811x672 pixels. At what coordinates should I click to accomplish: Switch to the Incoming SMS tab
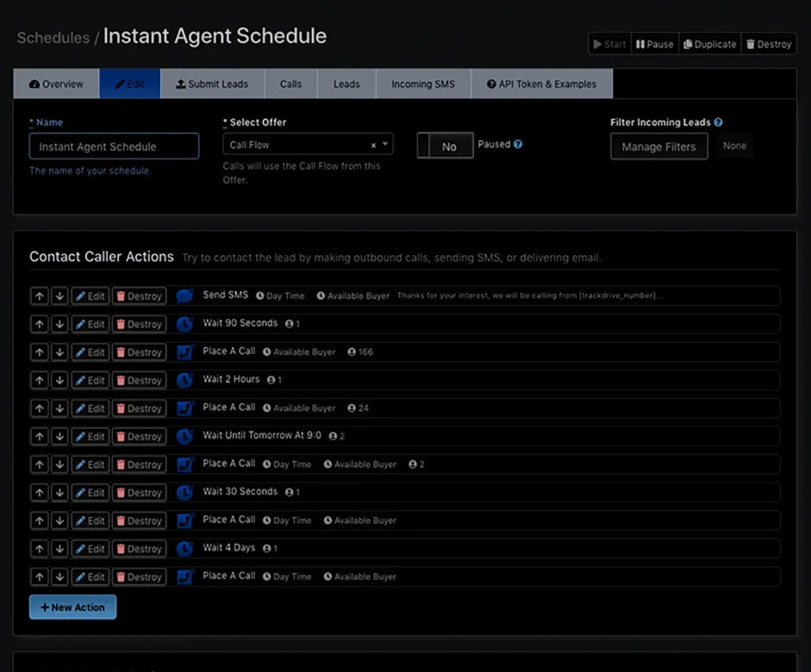tap(423, 84)
